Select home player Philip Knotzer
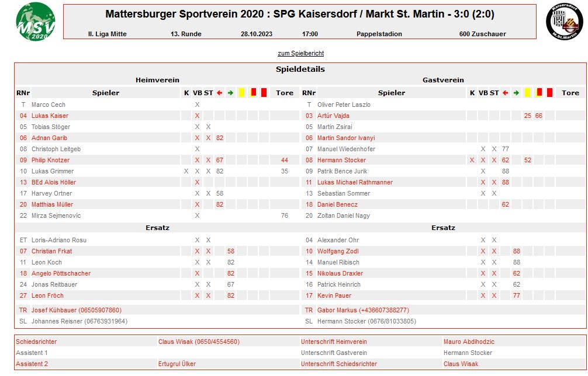 coord(50,160)
